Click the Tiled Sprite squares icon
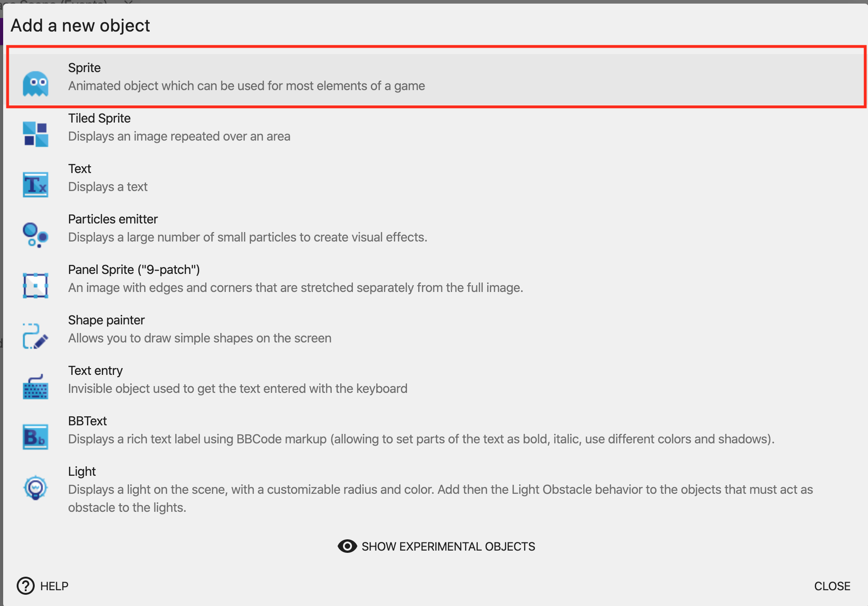This screenshot has height=606, width=868. pyautogui.click(x=36, y=134)
